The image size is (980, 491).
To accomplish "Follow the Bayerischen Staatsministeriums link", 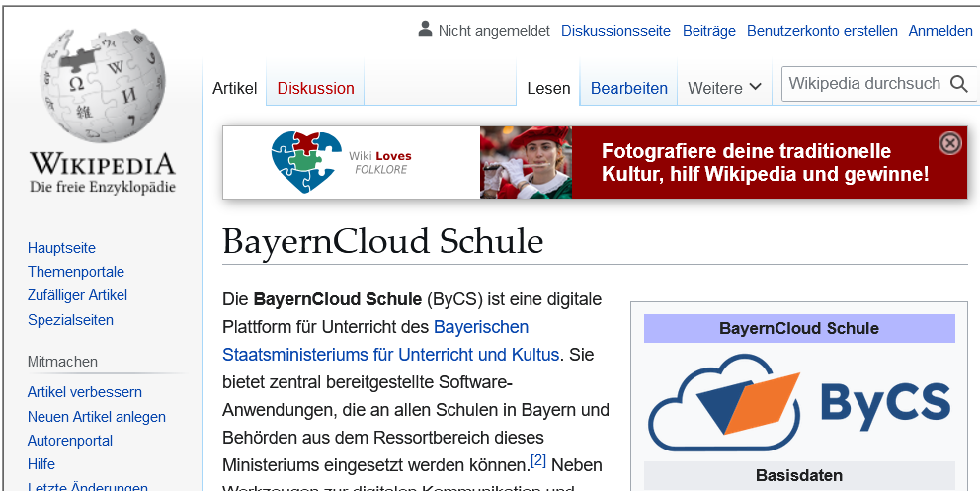I will pos(390,341).
